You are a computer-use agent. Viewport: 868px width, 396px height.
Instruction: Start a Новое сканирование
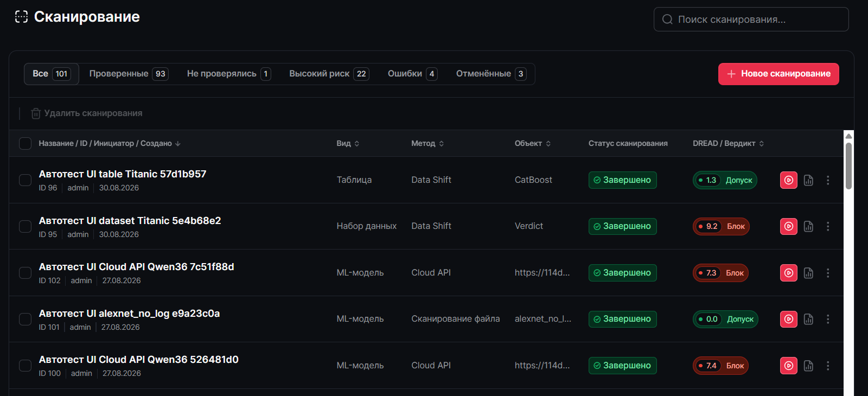click(778, 74)
